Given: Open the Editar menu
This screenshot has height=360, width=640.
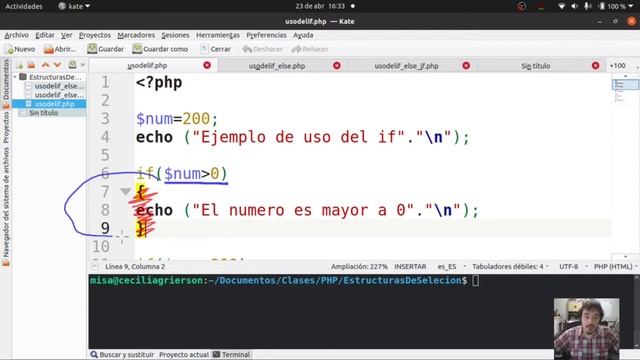Looking at the screenshot, I should pyautogui.click(x=44, y=35).
